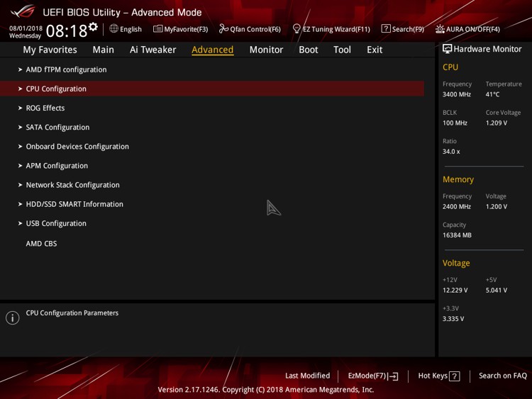Launch EZ Tuning Wizard (F11)
Viewport: 532px width, 399px height.
coord(331,29)
